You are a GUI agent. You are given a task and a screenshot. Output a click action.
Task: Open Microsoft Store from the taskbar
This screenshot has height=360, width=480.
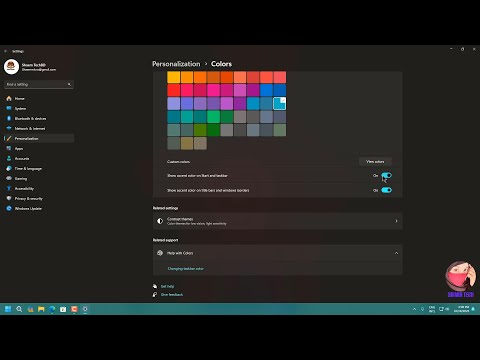63,309
